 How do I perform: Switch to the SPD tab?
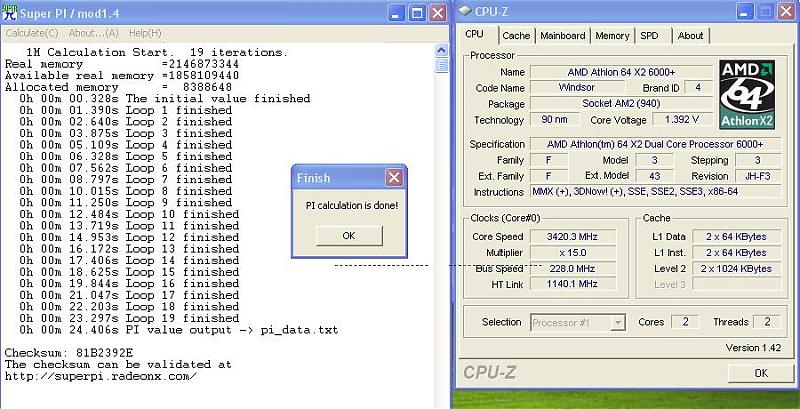tap(649, 36)
